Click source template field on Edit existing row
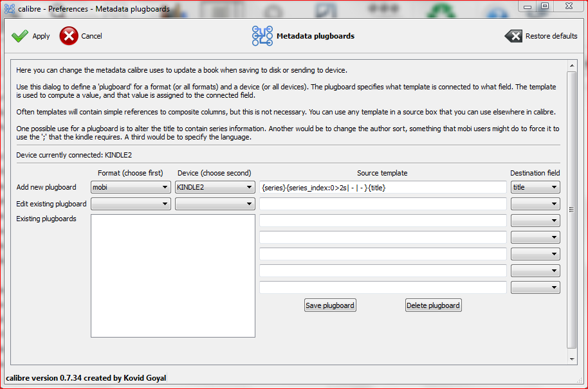This screenshot has height=389, width=588. pyautogui.click(x=383, y=204)
